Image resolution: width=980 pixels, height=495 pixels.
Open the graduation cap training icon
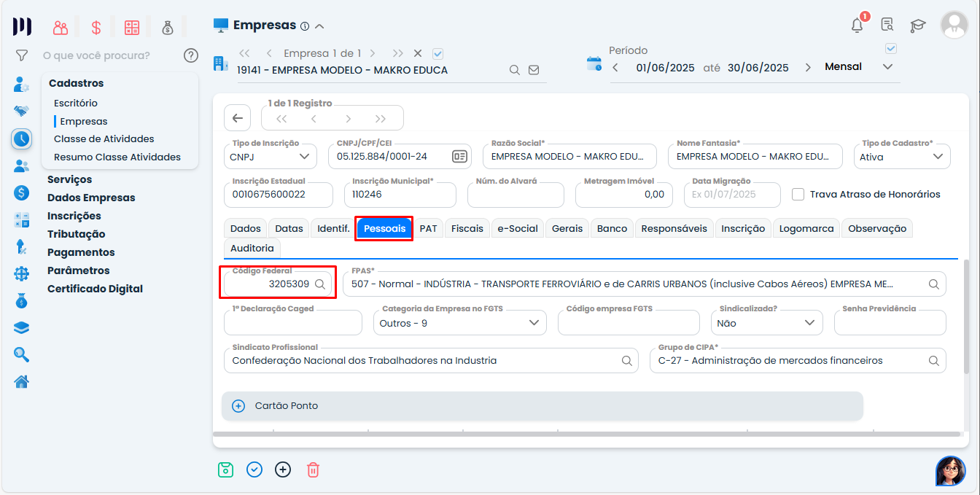tap(917, 26)
